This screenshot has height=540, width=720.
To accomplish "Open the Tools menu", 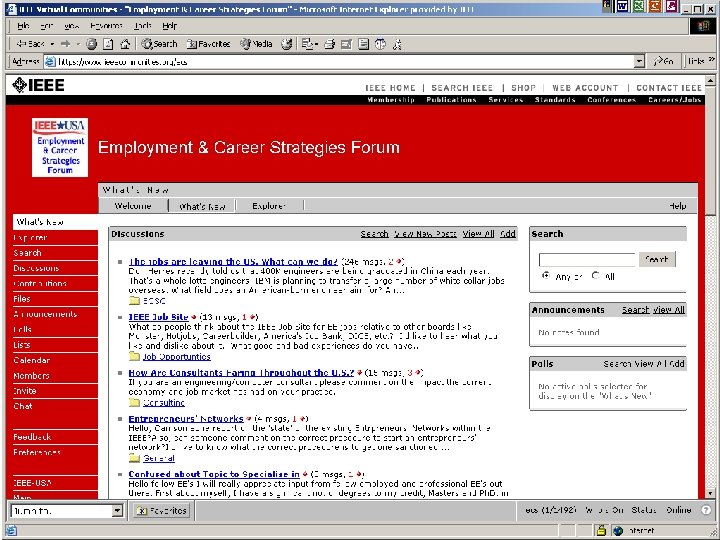I will [x=142, y=26].
